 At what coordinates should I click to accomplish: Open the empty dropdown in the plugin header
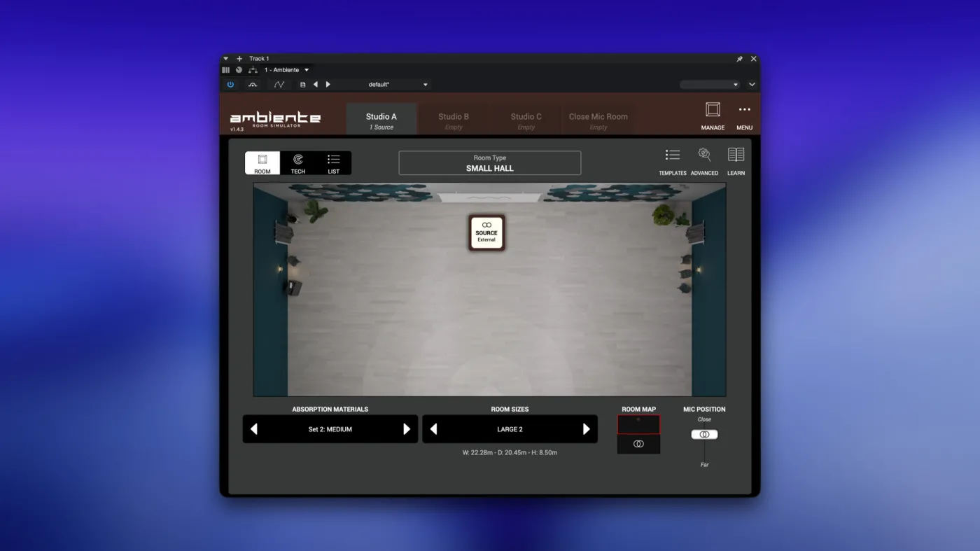[x=710, y=85]
